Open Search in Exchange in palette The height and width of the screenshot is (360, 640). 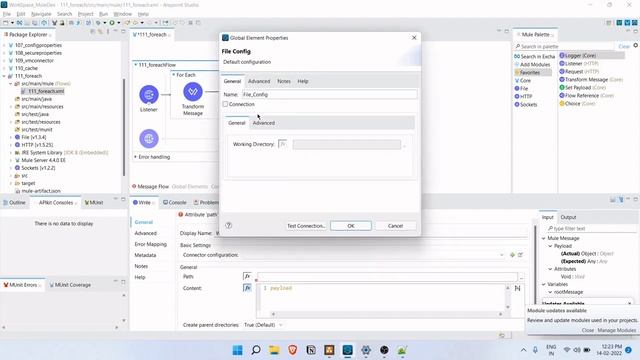(535, 56)
